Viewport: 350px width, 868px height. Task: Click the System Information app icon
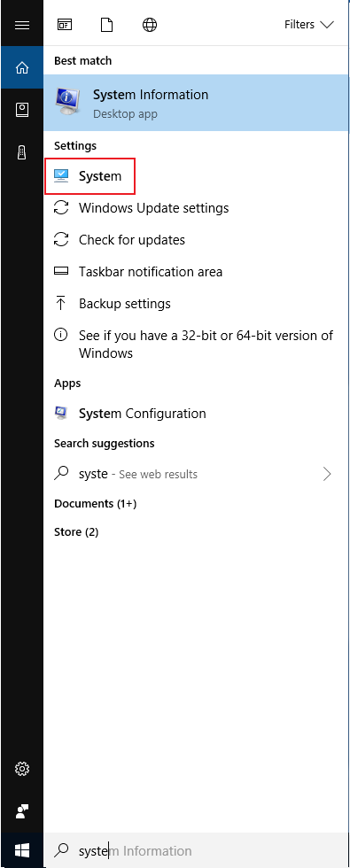[67, 102]
